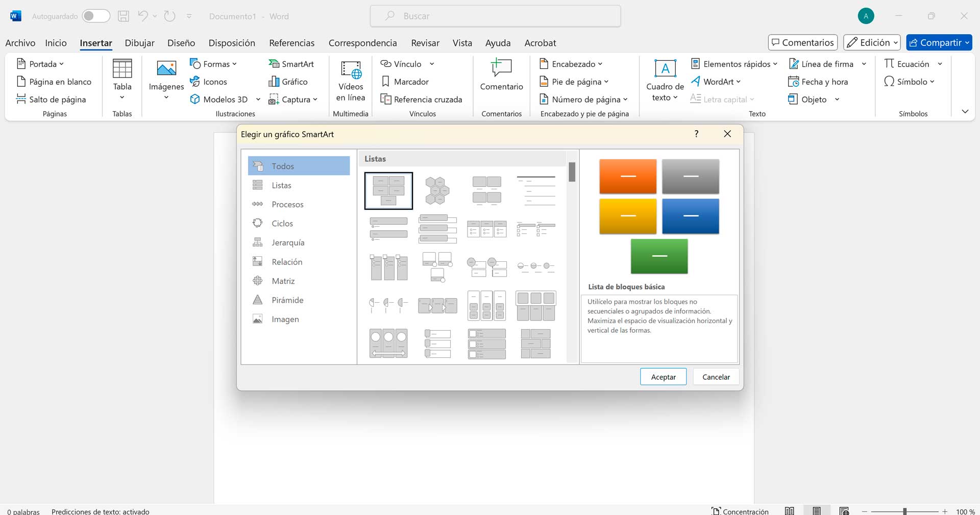Click the SmartArt layout list scrollbar
The image size is (980, 515).
[572, 172]
